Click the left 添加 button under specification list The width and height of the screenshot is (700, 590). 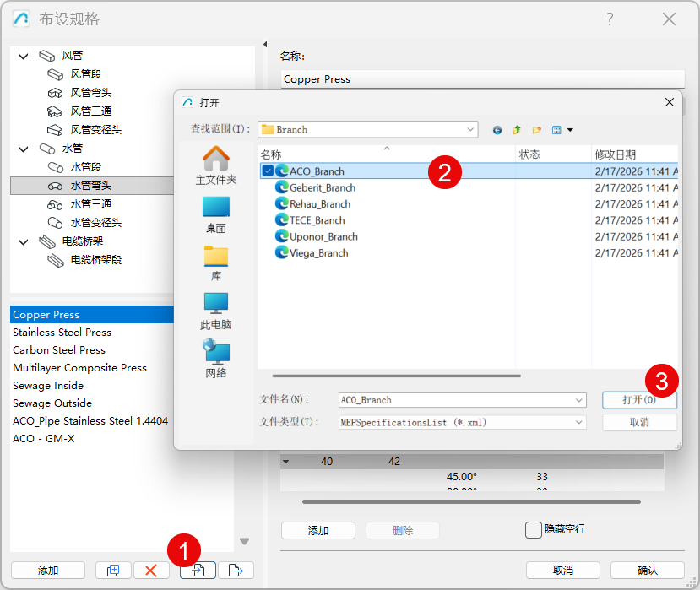point(48,571)
